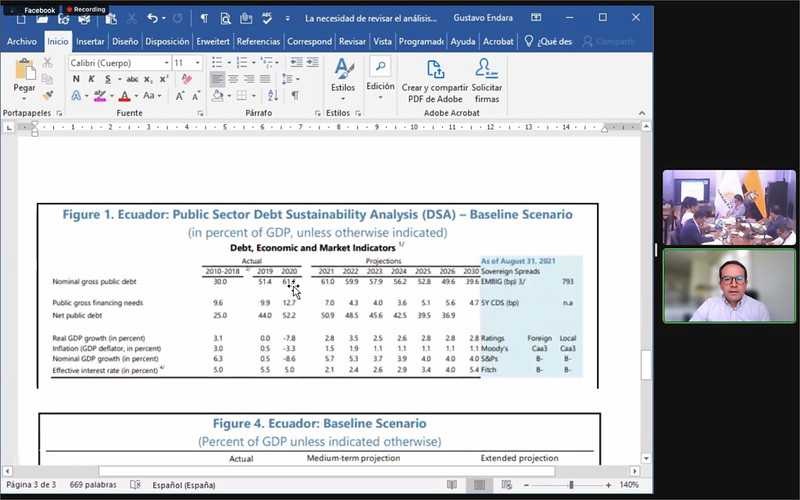Open the font size dropdown
This screenshot has width=800, height=500.
(x=197, y=62)
